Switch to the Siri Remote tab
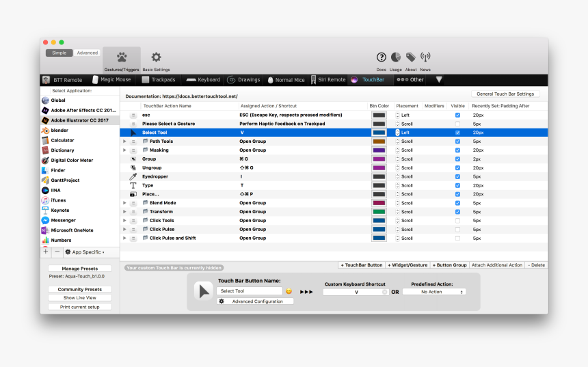The height and width of the screenshot is (367, 588). coord(328,80)
